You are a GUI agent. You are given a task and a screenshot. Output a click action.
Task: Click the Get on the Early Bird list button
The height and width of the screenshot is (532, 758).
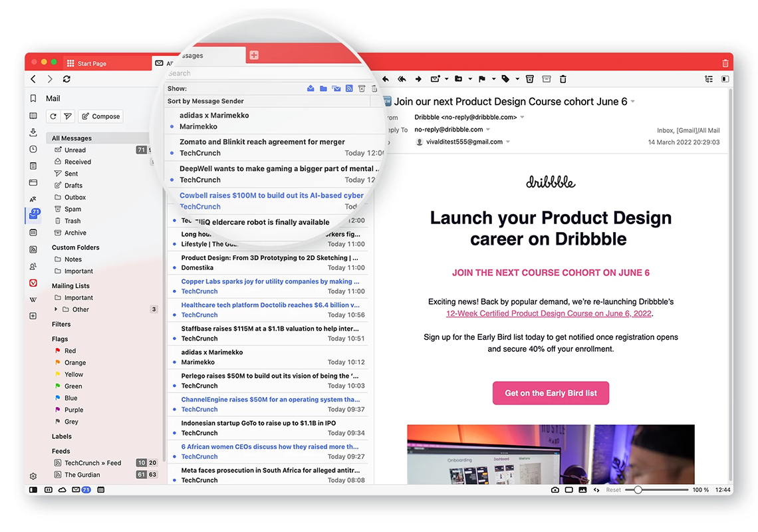tap(551, 393)
